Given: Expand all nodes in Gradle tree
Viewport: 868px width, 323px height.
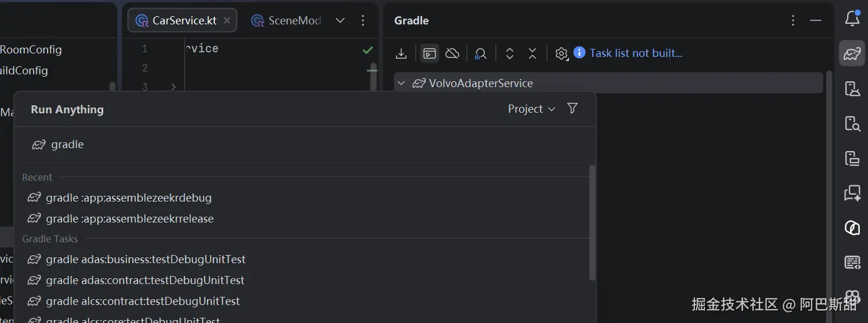Looking at the screenshot, I should (x=510, y=53).
